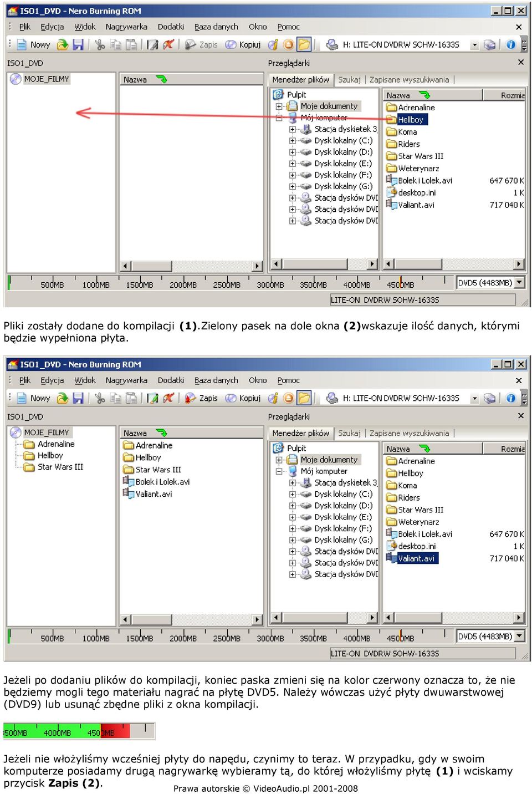Image resolution: width=532 pixels, height=794 pixels.
Task: Open the recorder drive dropdown in the lower window
Action: [x=474, y=398]
